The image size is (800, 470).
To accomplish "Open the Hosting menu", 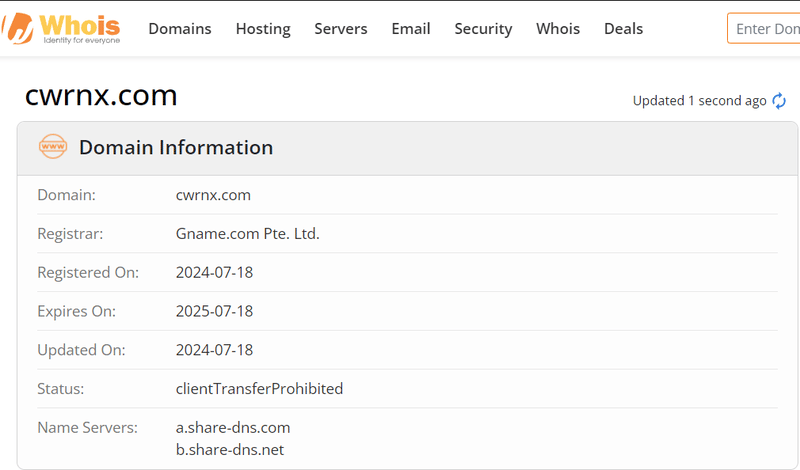I will (263, 29).
